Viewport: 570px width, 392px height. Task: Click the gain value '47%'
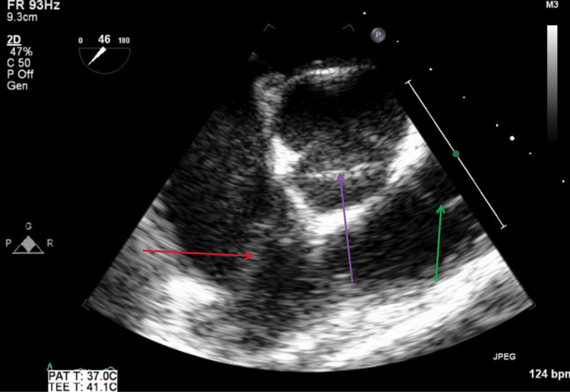[21, 51]
